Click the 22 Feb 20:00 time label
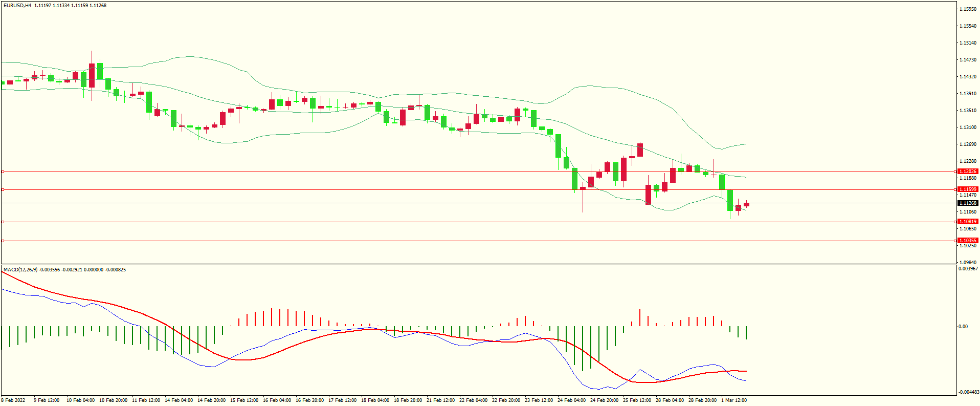The image size is (980, 406). point(506,400)
